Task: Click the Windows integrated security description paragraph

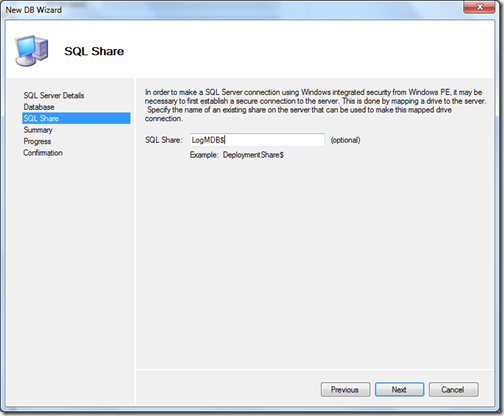Action: pyautogui.click(x=315, y=105)
